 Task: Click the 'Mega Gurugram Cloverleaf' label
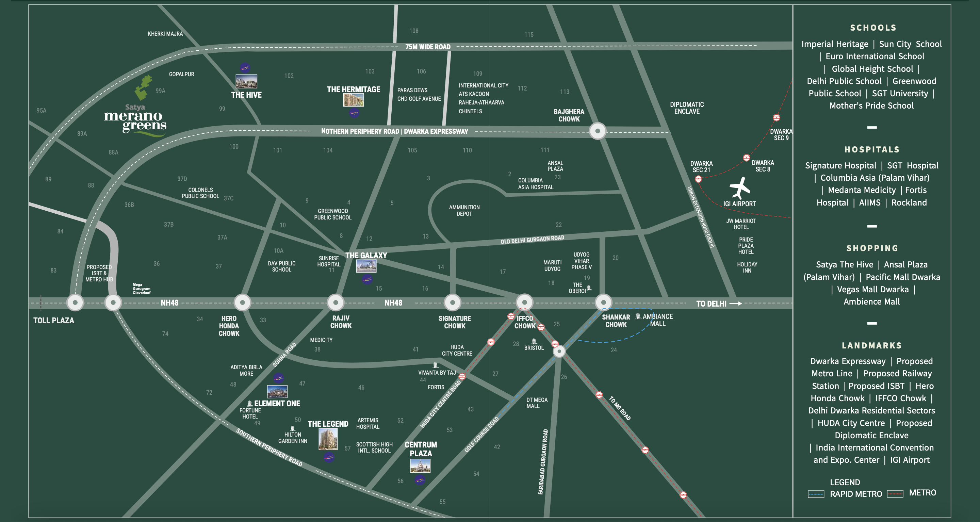[x=142, y=289]
